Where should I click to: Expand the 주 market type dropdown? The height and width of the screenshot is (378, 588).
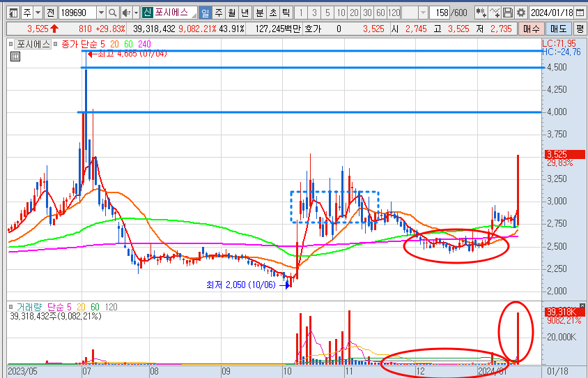[38, 13]
